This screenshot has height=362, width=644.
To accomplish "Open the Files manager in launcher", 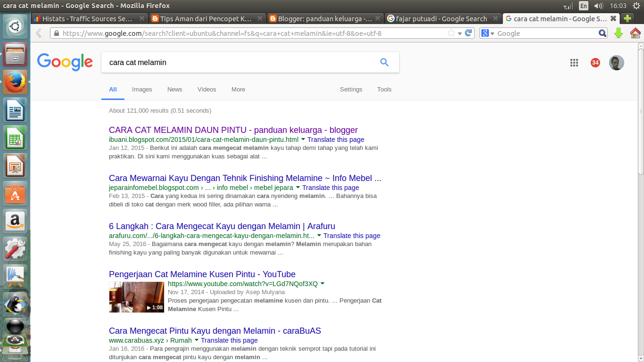I will [15, 54].
